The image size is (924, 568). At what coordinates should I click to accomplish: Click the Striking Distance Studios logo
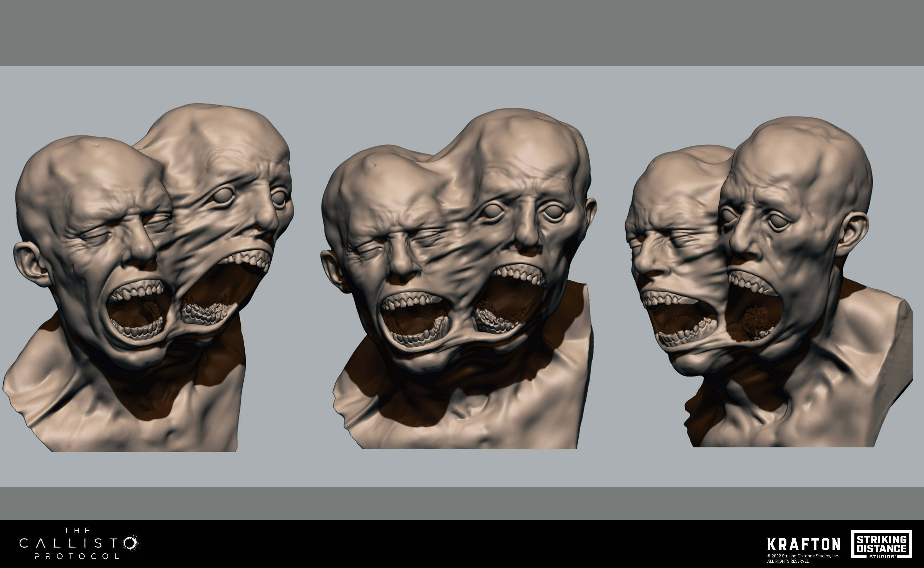pos(882,544)
